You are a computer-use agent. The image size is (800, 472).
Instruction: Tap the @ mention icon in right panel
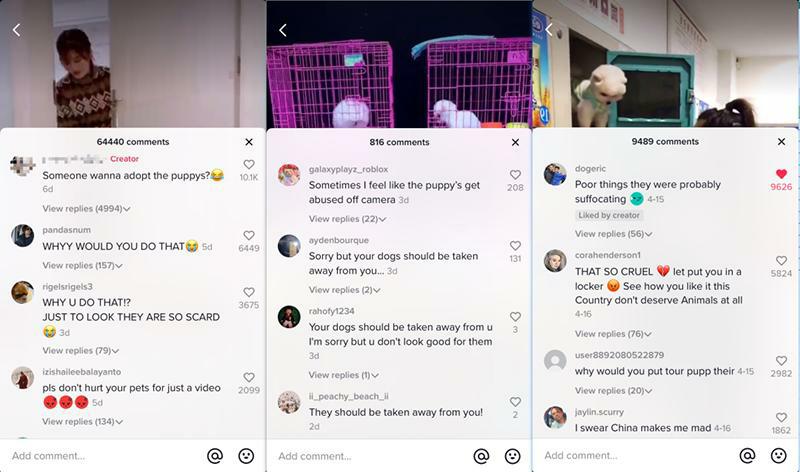747,455
